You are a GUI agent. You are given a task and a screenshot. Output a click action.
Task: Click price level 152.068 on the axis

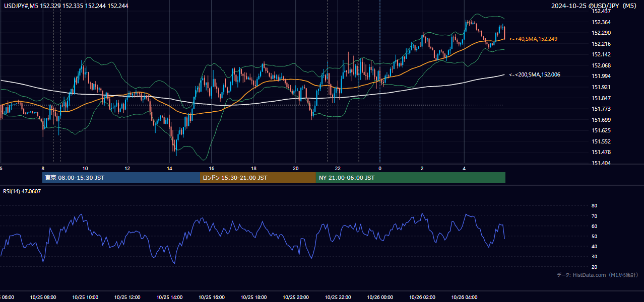coord(601,65)
